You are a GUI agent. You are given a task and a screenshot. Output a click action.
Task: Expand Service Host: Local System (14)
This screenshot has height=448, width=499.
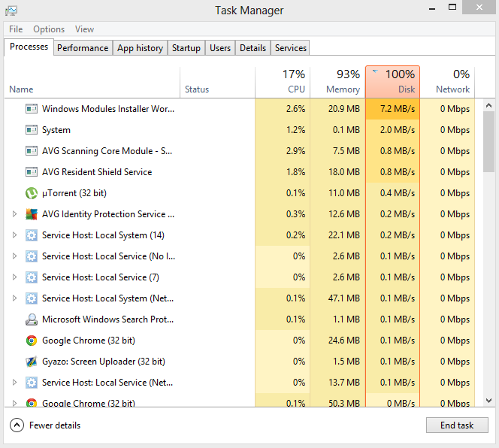pos(14,235)
